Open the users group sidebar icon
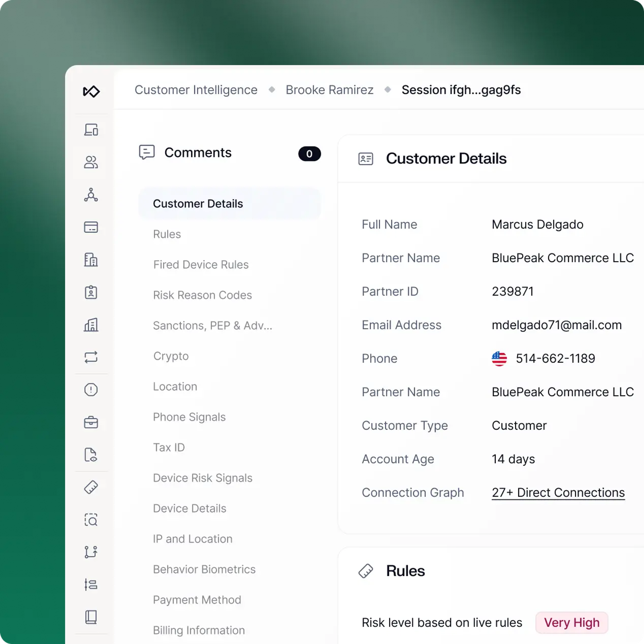 91,162
